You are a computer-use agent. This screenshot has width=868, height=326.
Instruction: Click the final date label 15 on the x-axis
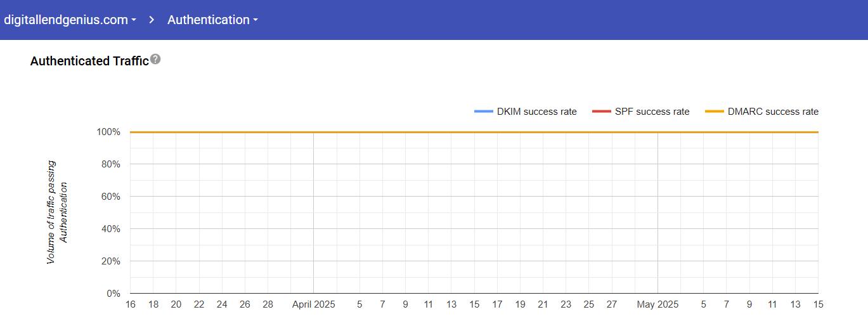(818, 304)
